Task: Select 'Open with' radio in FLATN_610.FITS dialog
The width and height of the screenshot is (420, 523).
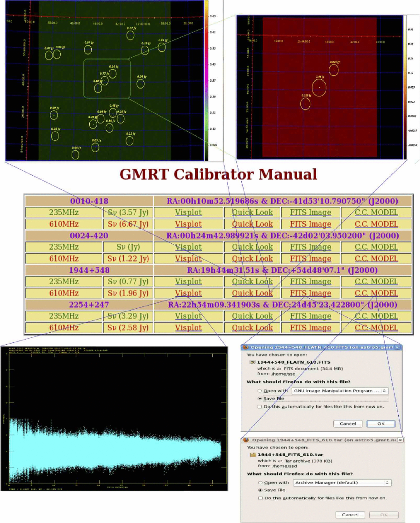Action: tap(260, 391)
